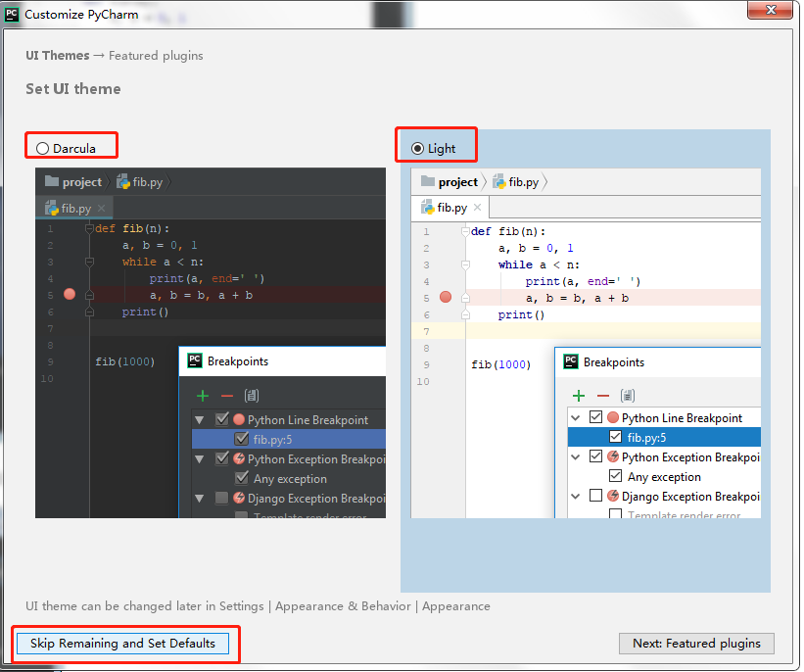The height and width of the screenshot is (672, 804).
Task: Select the Darcula theme radio button
Action: tap(42, 149)
